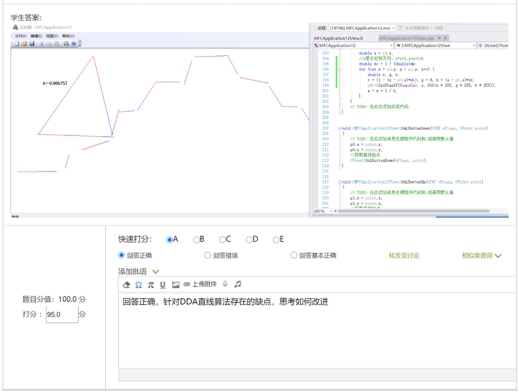
Task: Click the score input field showing 95.0
Action: [x=62, y=314]
